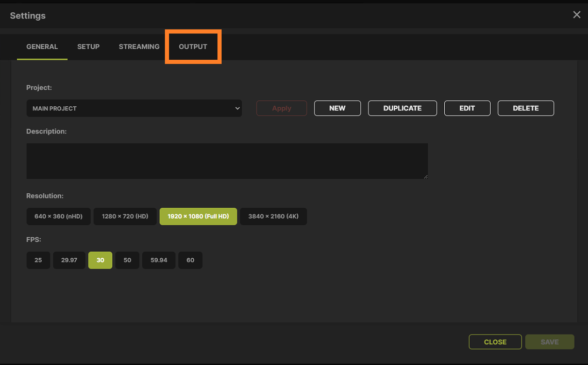Image resolution: width=588 pixels, height=365 pixels.
Task: Select the GENERAL tab
Action: coord(42,46)
